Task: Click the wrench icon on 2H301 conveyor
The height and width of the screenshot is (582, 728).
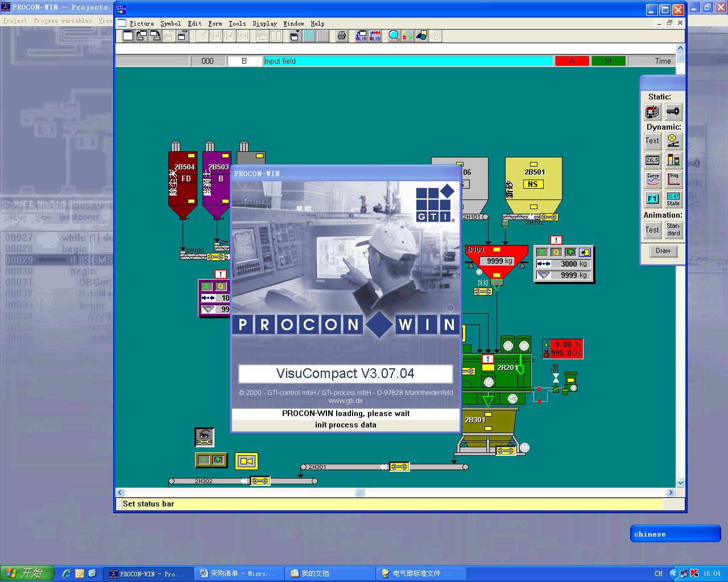Action: (x=399, y=467)
